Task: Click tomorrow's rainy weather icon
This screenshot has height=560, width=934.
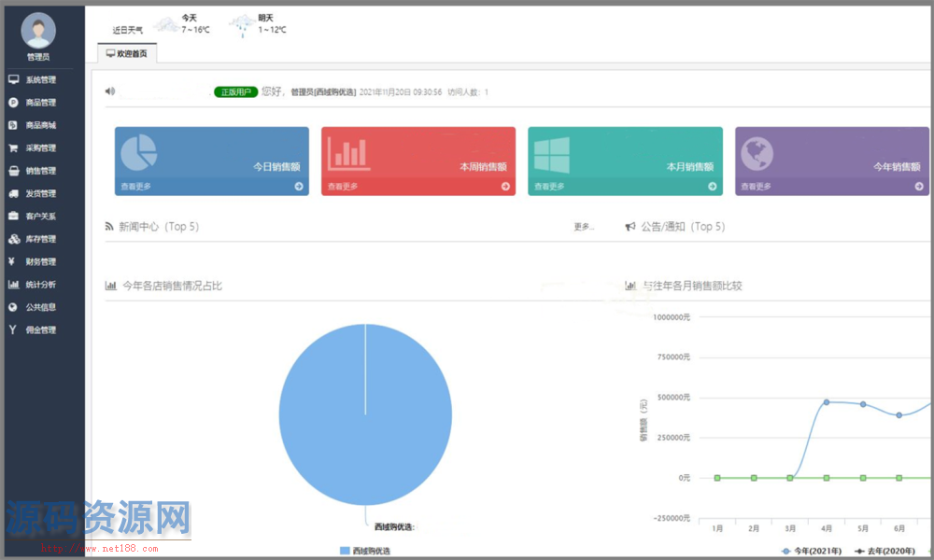Action: 243,26
